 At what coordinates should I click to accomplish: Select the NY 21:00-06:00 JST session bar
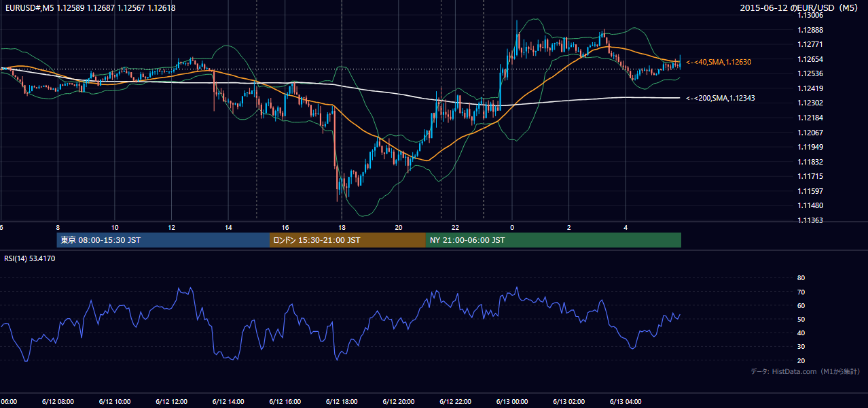tap(554, 240)
